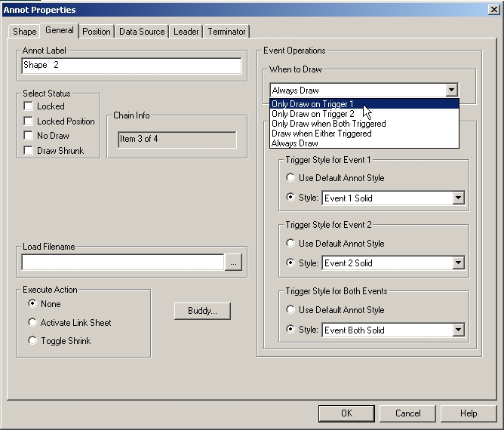Close the Annot Properties dialog
The height and width of the screenshot is (430, 504).
click(490, 10)
